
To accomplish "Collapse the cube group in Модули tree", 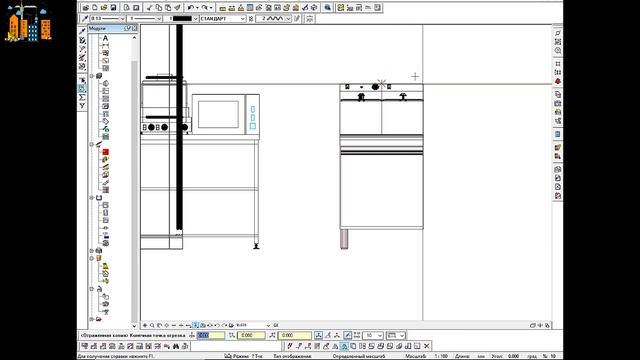I will [92, 76].
